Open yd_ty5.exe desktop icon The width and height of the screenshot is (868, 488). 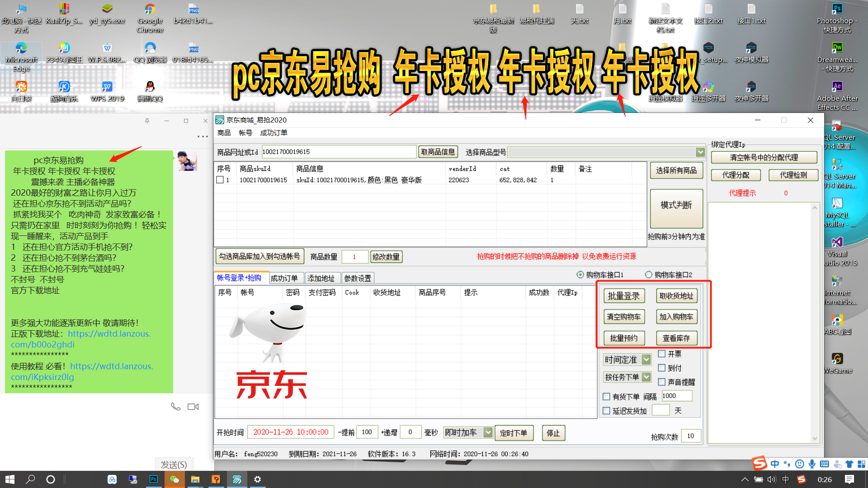(x=107, y=14)
